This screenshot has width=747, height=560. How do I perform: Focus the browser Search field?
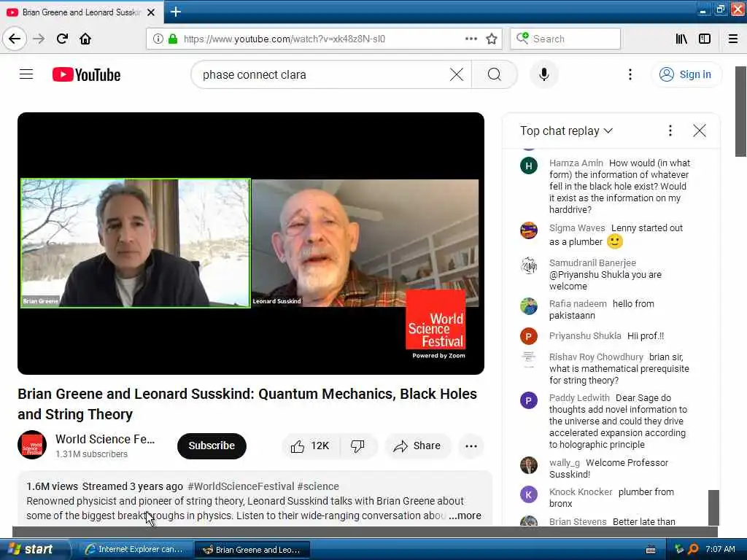coord(565,39)
